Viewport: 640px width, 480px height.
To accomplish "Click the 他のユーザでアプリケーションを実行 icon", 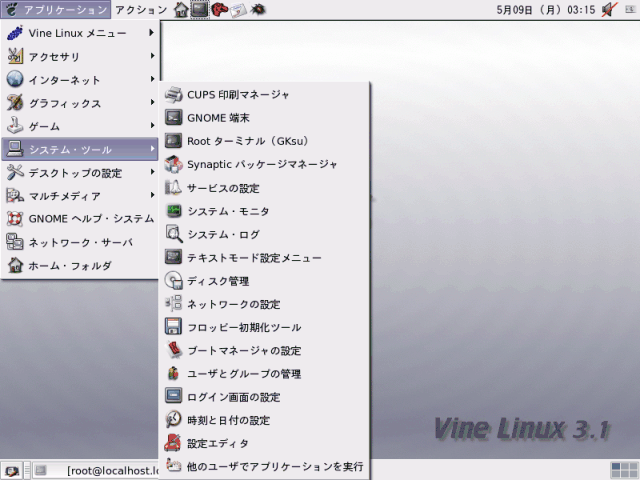I will pyautogui.click(x=173, y=466).
